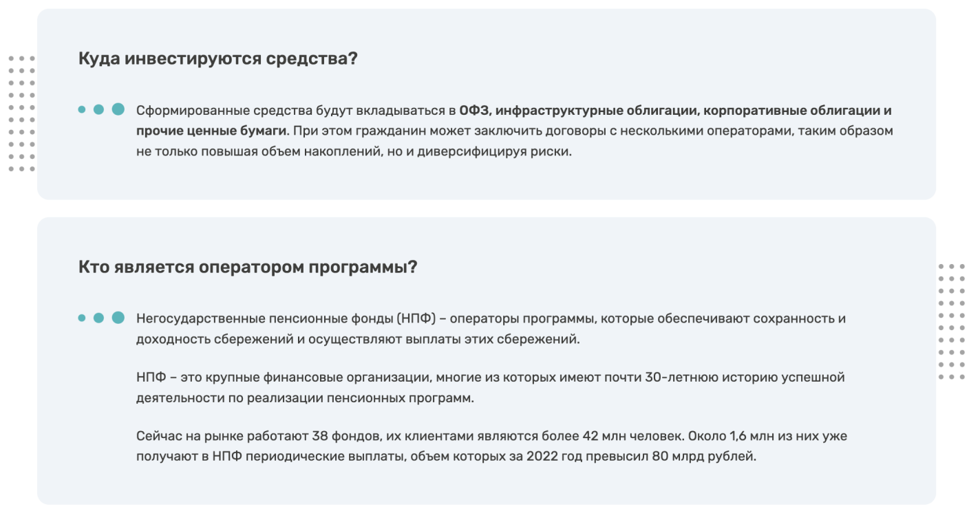Click the bold "корпоративные облигации" text
This screenshot has width=980, height=513.
tap(791, 111)
